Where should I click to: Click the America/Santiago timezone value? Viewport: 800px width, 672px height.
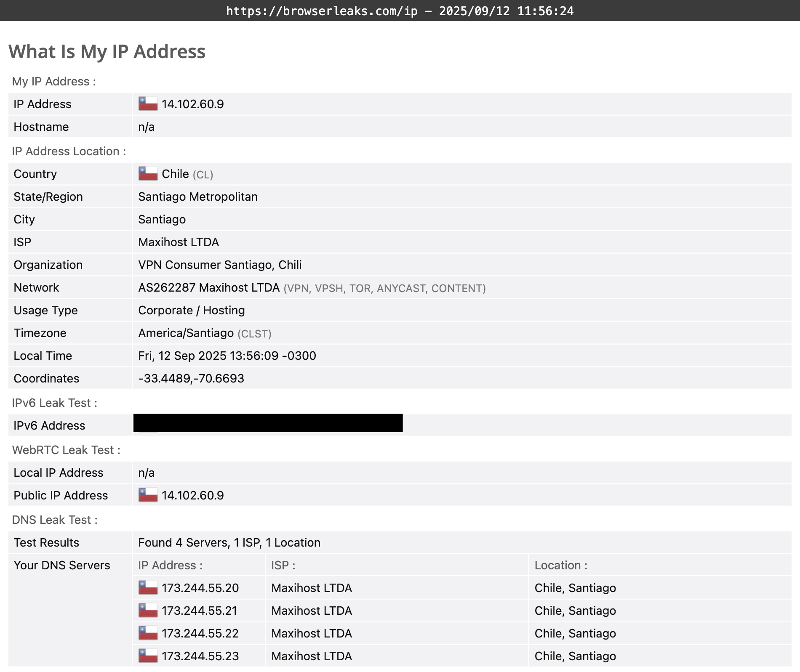click(x=186, y=333)
